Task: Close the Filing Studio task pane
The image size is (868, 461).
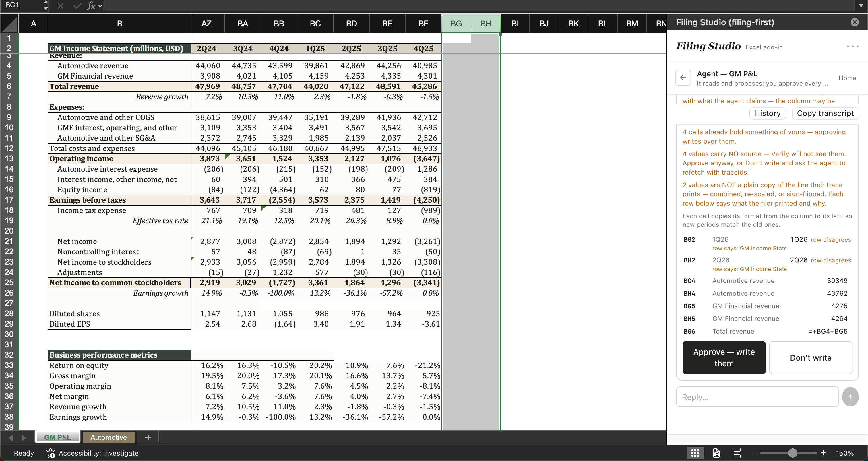Action: 855,22
